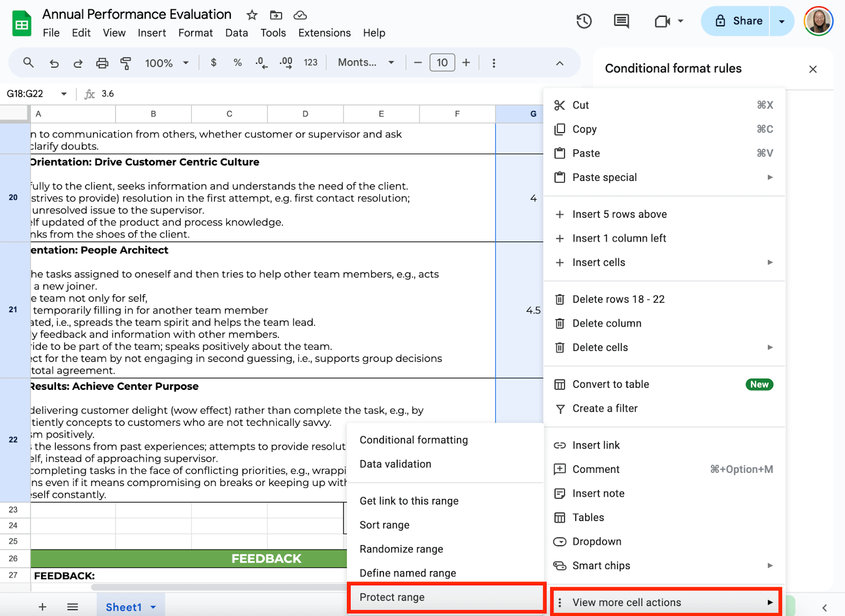Open the Data menu
The height and width of the screenshot is (616, 845).
tap(237, 33)
